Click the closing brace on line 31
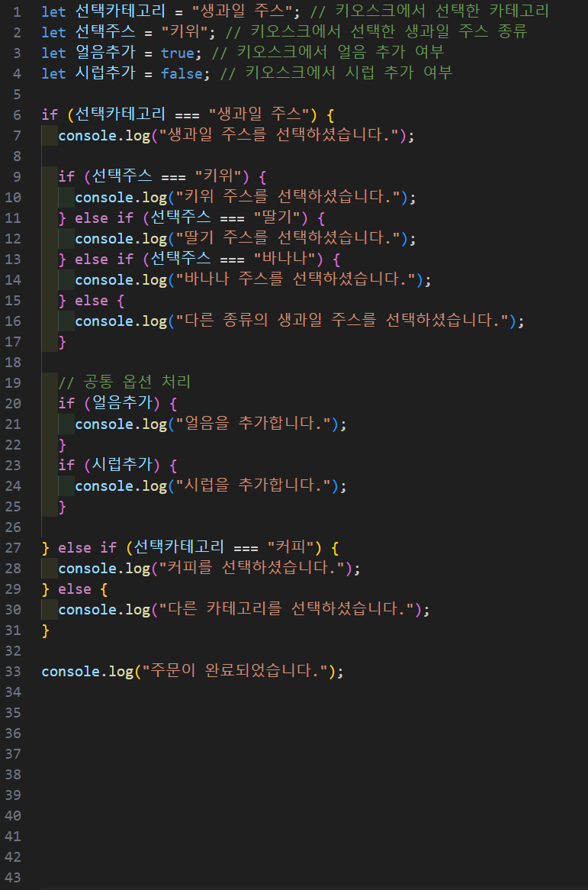The image size is (588, 890). (x=45, y=630)
